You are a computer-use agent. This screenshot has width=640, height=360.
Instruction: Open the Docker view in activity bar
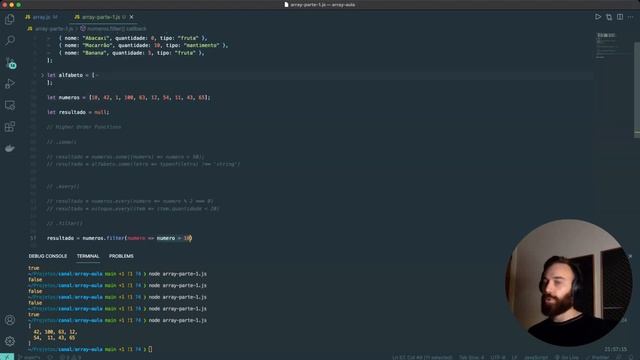(10, 148)
